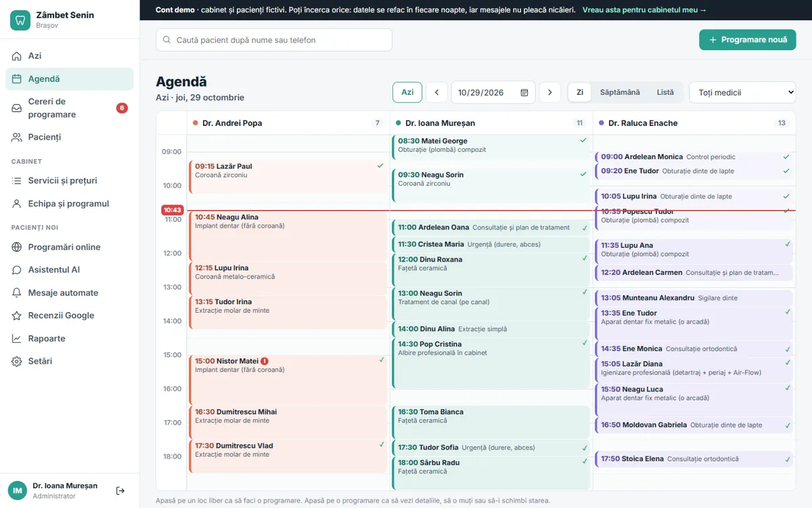
Task: Click the person icon beside Echipa și programul
Action: tap(17, 204)
